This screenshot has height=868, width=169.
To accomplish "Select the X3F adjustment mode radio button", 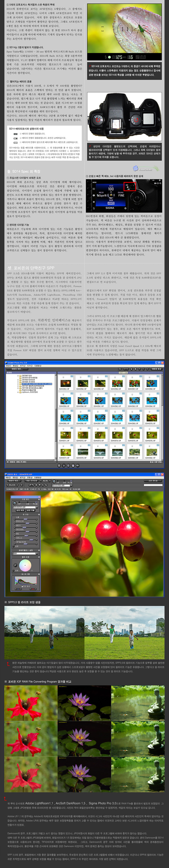I will click(20, 502).
